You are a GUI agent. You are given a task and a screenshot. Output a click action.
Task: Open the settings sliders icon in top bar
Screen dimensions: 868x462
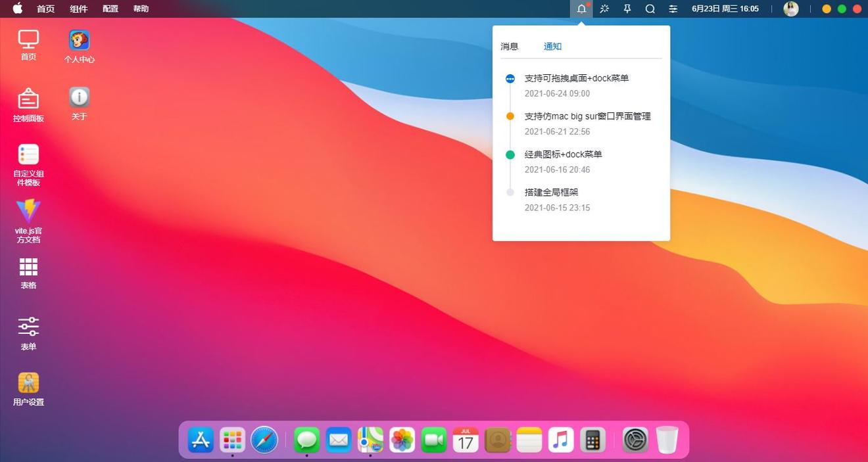pyautogui.click(x=673, y=9)
